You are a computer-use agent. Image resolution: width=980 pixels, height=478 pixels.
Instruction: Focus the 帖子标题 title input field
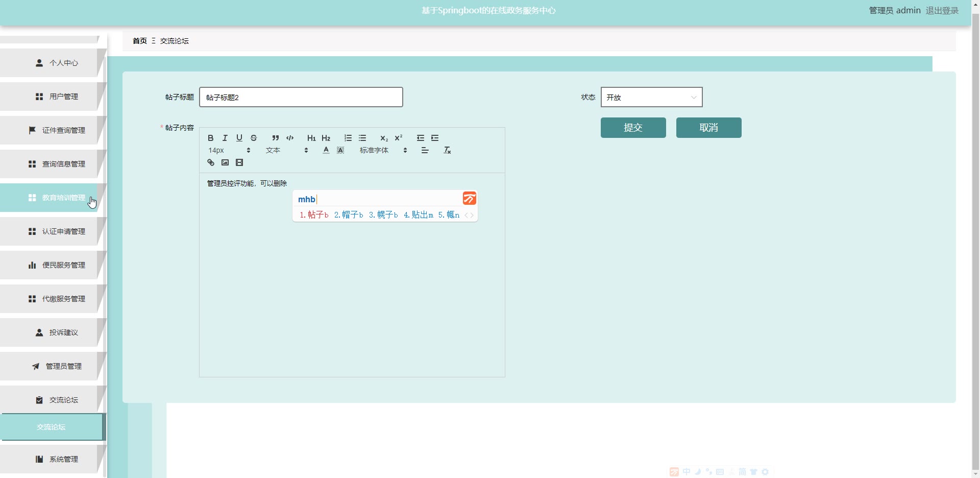301,97
